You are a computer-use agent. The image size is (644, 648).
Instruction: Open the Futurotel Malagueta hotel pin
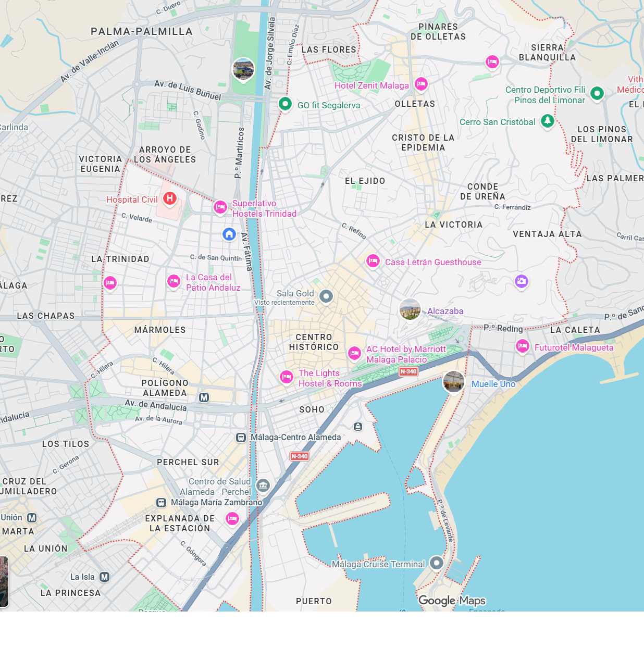point(523,346)
